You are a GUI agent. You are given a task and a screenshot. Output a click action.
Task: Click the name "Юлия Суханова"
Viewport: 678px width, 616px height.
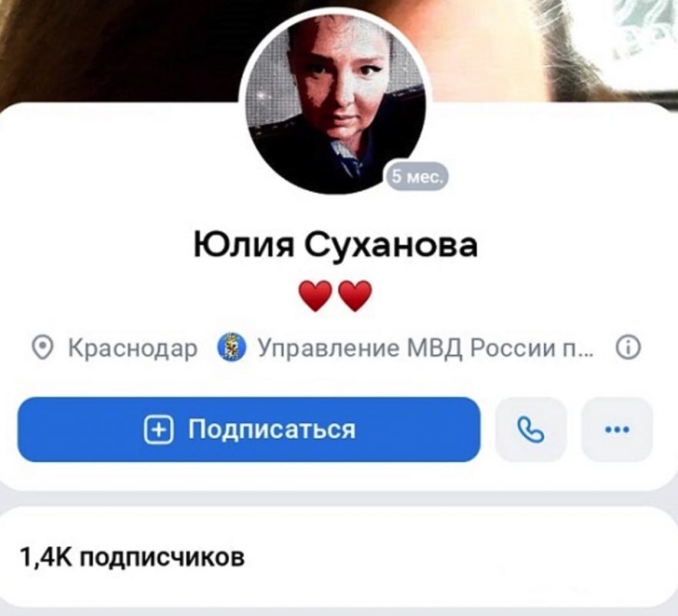(336, 244)
